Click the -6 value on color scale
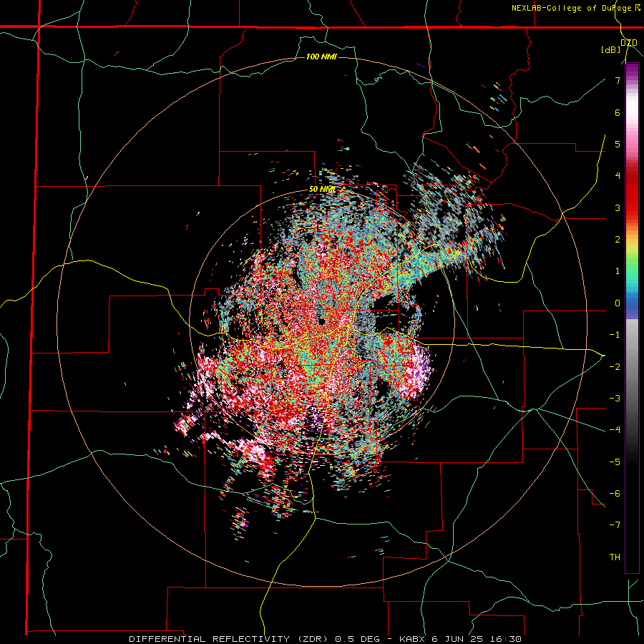Viewport: 644px width, 644px height. point(615,494)
